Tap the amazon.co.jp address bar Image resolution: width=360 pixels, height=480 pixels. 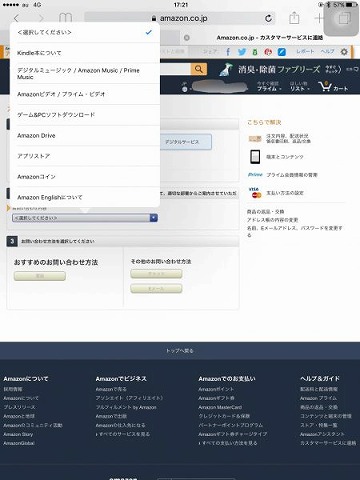click(180, 18)
